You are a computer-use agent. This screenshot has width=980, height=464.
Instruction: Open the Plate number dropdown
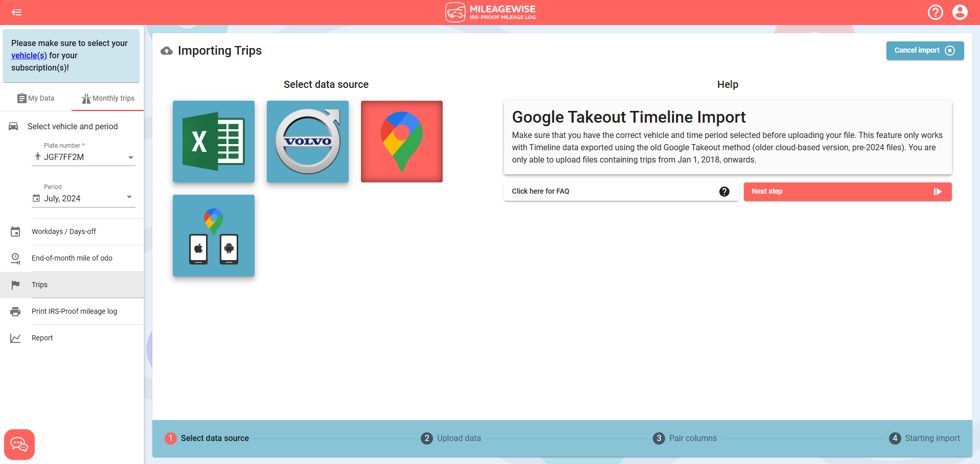pyautogui.click(x=83, y=157)
